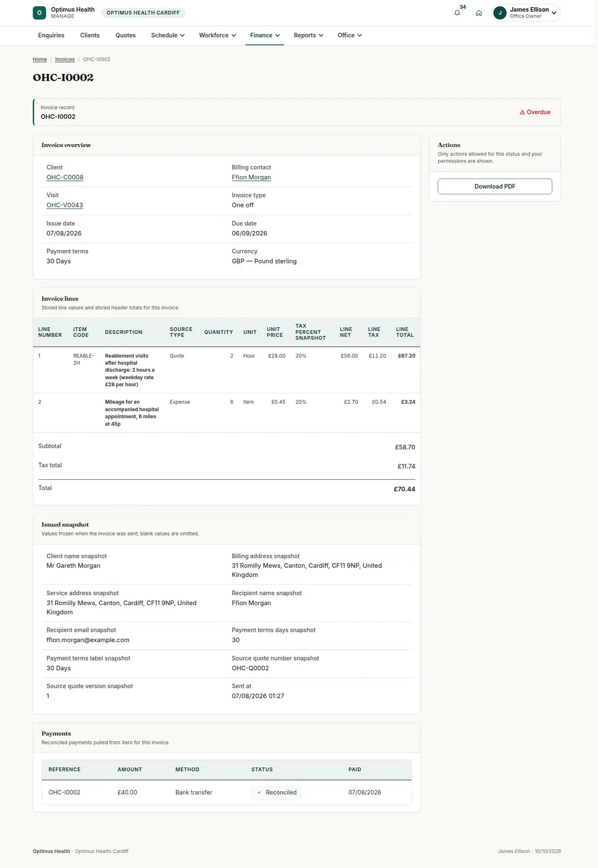Open client OHC-C0008 link

point(65,177)
